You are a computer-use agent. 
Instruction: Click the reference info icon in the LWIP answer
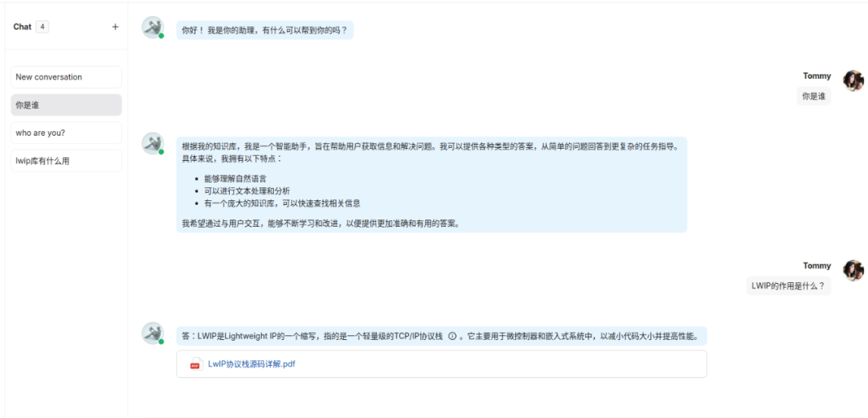pyautogui.click(x=452, y=336)
